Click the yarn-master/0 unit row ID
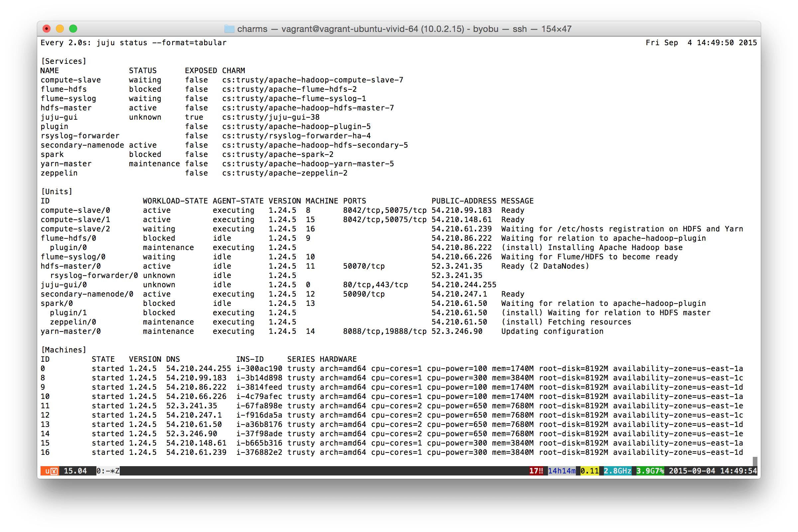The height and width of the screenshot is (532, 798). pyautogui.click(x=70, y=332)
